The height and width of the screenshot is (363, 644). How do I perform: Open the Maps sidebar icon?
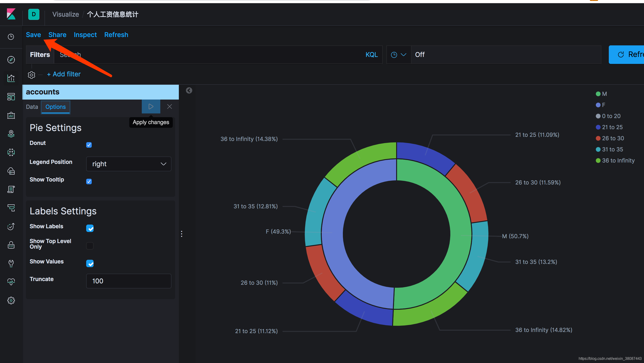tap(11, 134)
